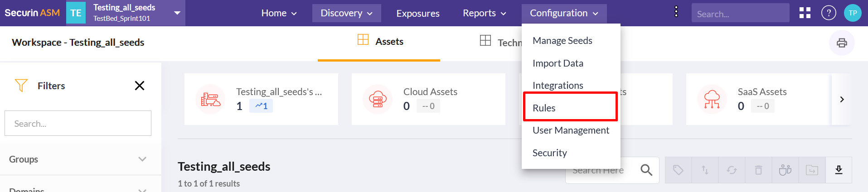The height and width of the screenshot is (192, 868).
Task: Open the Exposures page
Action: coord(417,14)
